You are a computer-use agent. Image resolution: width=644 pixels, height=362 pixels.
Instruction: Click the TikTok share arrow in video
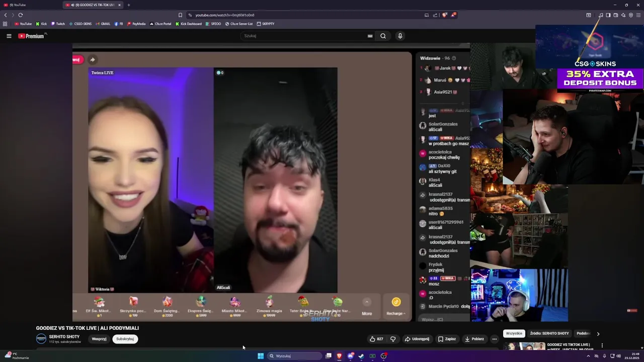pyautogui.click(x=93, y=59)
